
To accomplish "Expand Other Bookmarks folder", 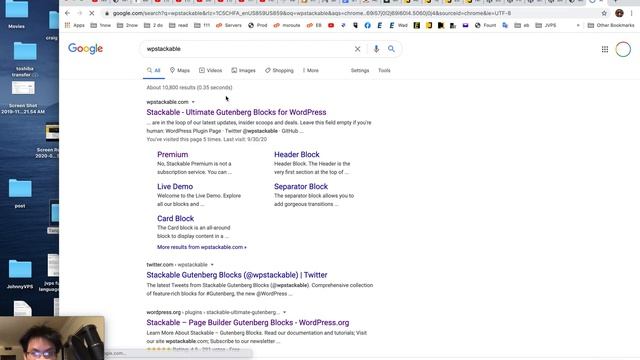I will point(611,25).
